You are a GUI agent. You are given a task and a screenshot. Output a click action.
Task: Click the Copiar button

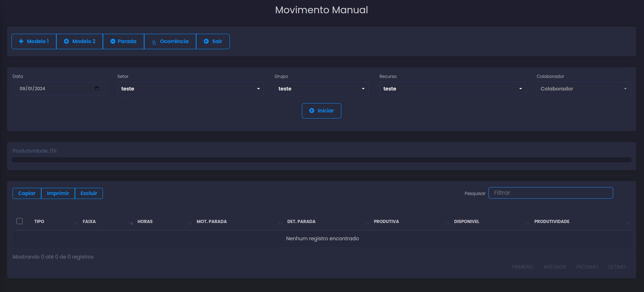(x=27, y=193)
